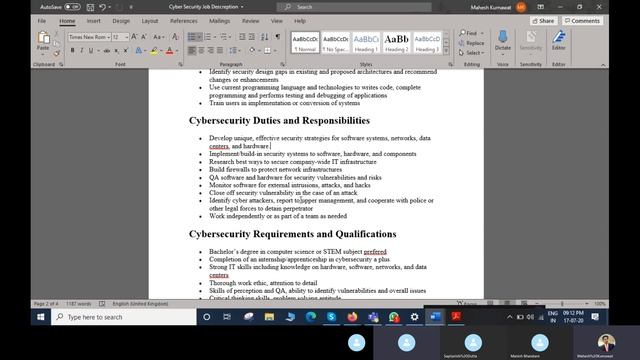Switch to the Review tab
This screenshot has width=640, height=360.
[250, 21]
